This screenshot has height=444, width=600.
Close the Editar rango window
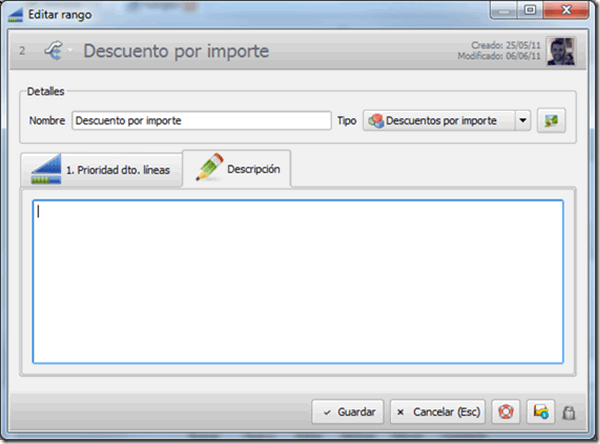566,10
